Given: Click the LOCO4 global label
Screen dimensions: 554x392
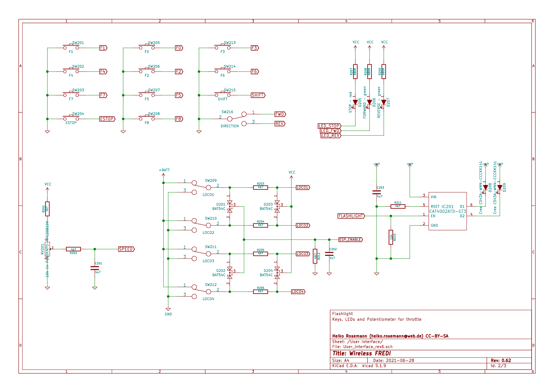Looking at the screenshot, I should click(298, 292).
